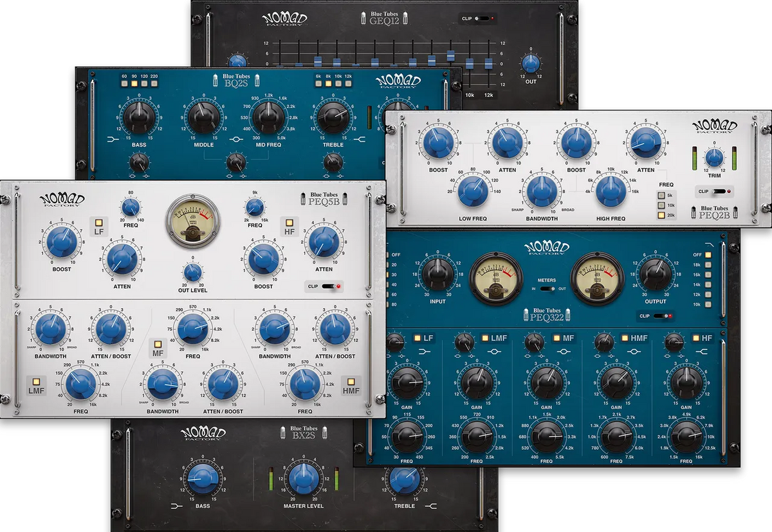Select the 12k treble frequency button on BQ2S
The width and height of the screenshot is (772, 532).
coord(348,84)
